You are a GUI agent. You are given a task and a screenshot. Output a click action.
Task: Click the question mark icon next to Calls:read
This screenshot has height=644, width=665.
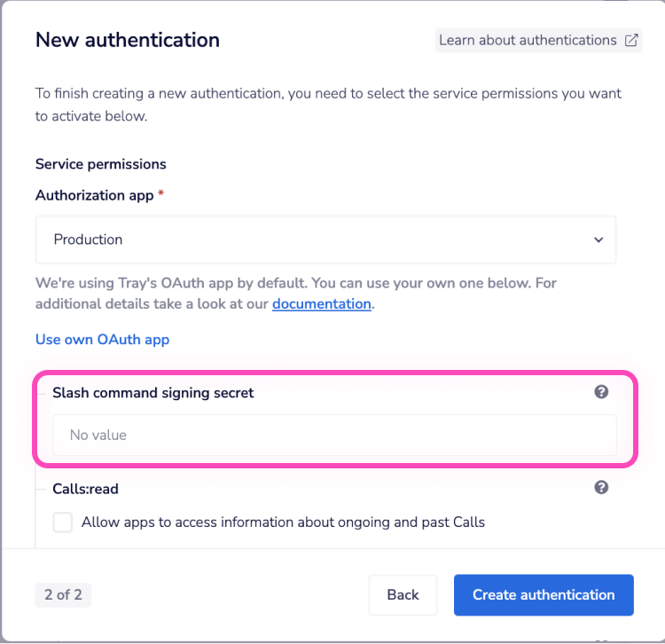601,487
